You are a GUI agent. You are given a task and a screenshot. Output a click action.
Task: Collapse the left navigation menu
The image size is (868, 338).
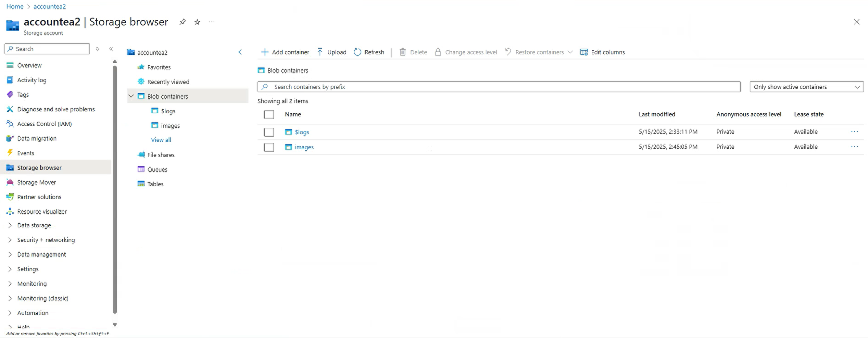111,49
